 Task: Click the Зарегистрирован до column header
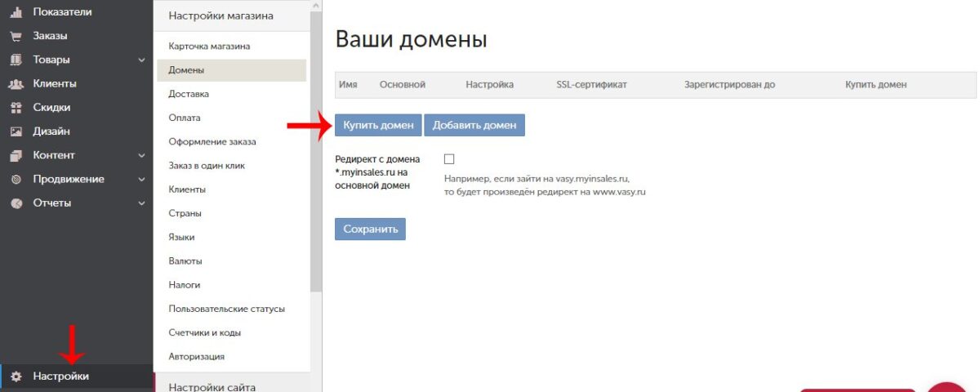[x=729, y=84]
